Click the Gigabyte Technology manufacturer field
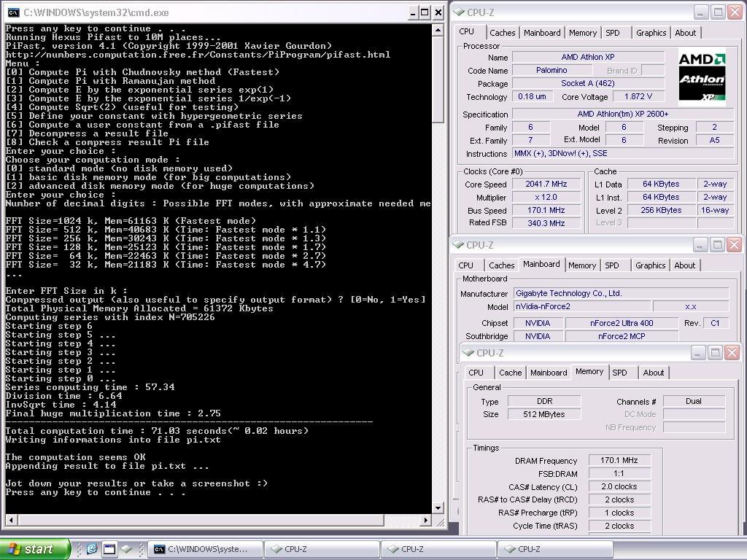The height and width of the screenshot is (560, 747). click(622, 293)
